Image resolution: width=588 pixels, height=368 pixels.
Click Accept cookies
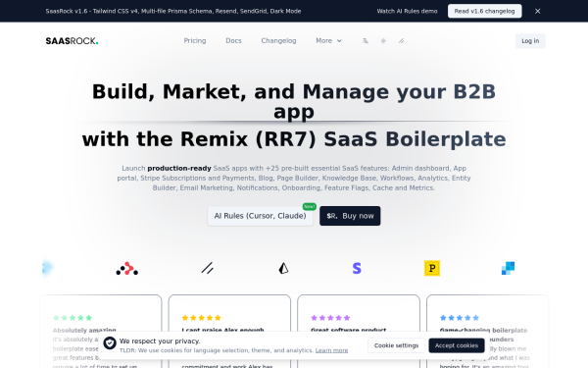point(457,345)
